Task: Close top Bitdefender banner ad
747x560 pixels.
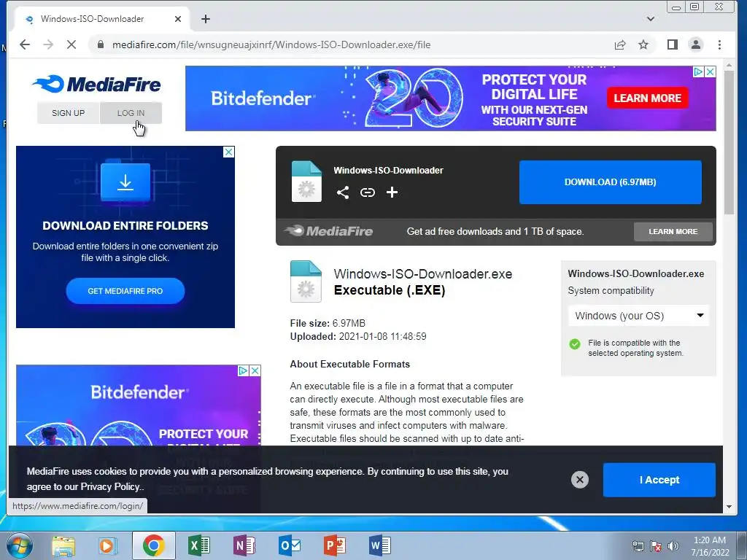Action: 710,71
